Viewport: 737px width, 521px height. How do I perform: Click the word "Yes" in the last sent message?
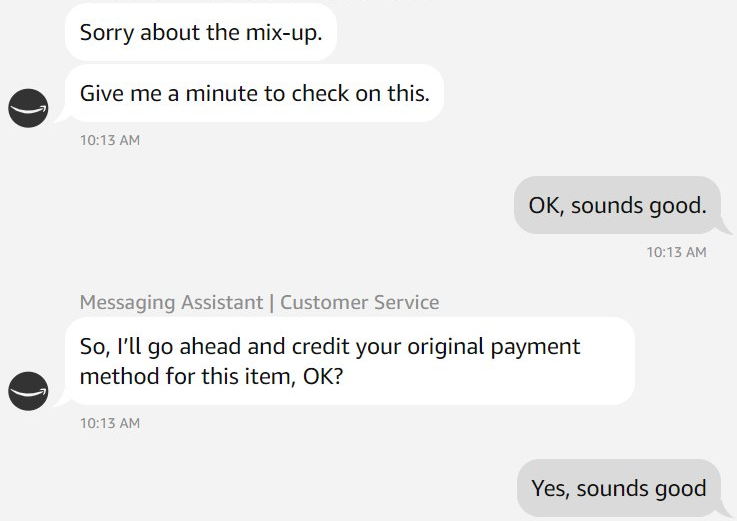click(549, 488)
